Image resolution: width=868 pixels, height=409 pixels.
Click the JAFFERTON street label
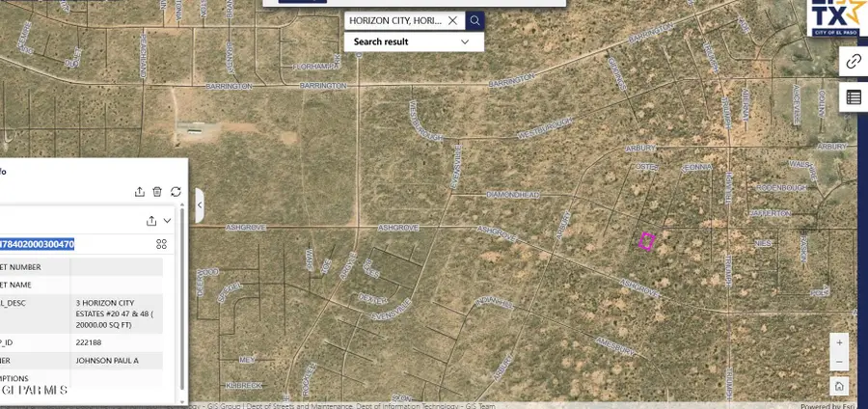click(770, 213)
